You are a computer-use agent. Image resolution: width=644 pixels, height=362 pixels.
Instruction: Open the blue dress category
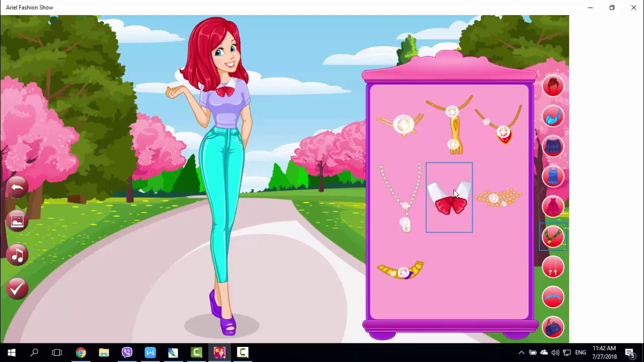tap(553, 176)
